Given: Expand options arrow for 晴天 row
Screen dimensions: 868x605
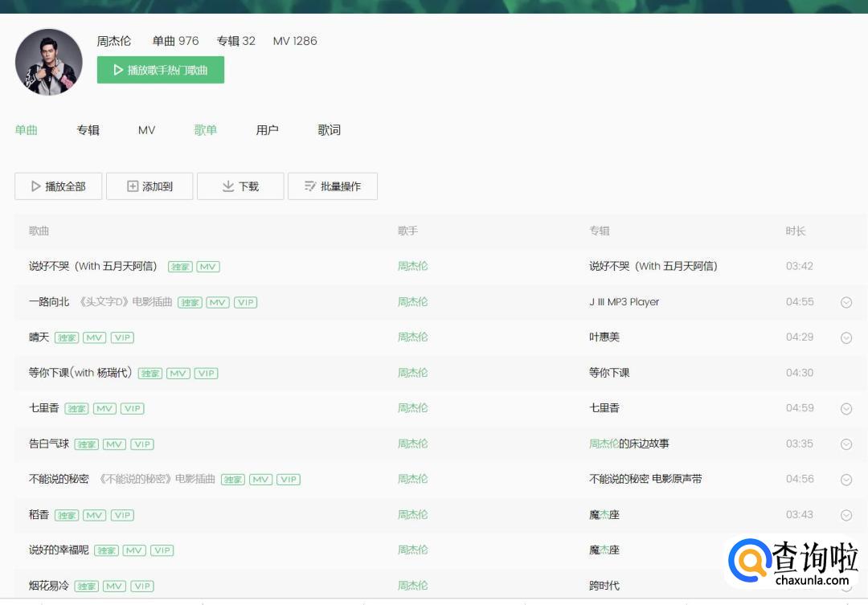Looking at the screenshot, I should coord(846,337).
